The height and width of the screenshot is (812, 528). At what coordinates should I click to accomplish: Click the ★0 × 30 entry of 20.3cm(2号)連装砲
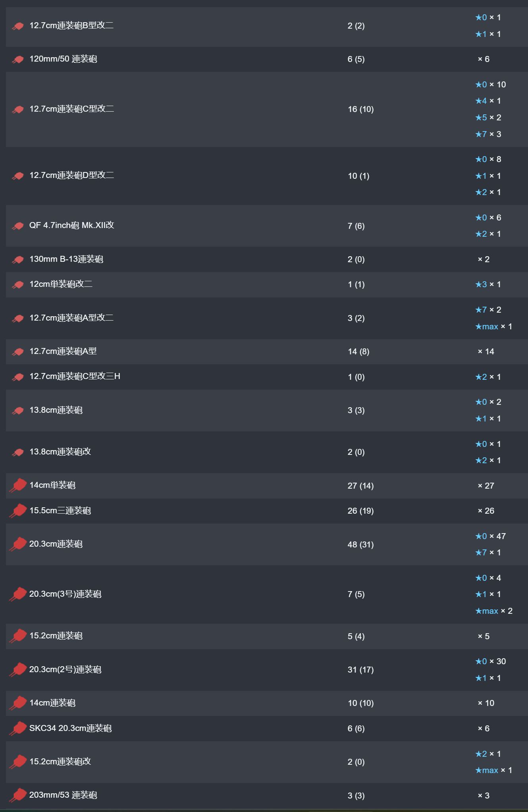point(491,661)
